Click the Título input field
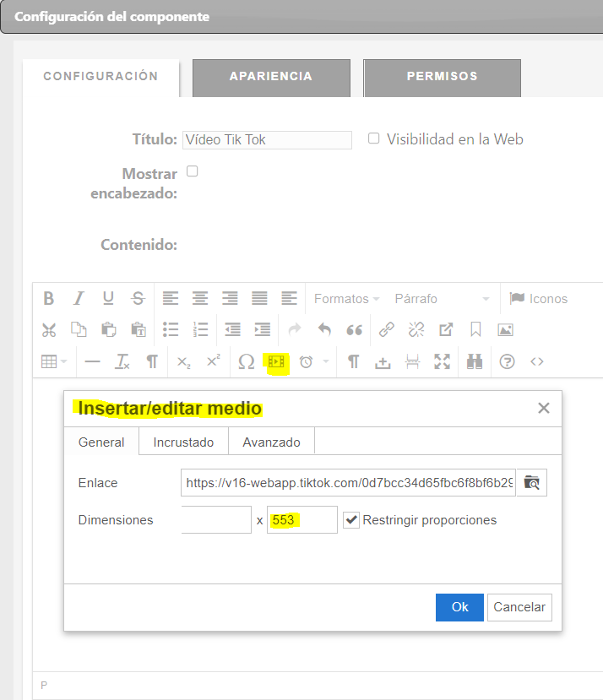Viewport: 603px width, 700px height. [x=267, y=139]
